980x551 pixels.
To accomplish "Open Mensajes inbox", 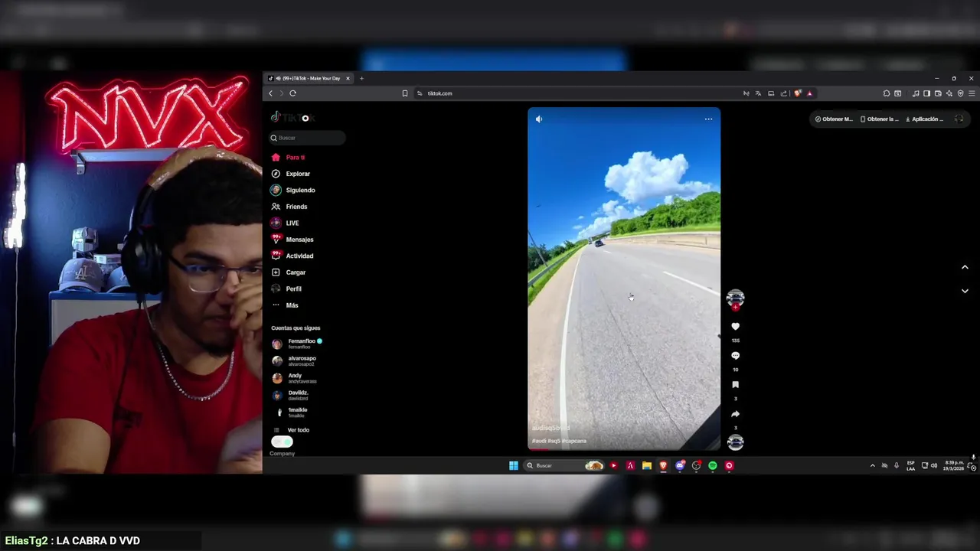I will tap(292, 240).
